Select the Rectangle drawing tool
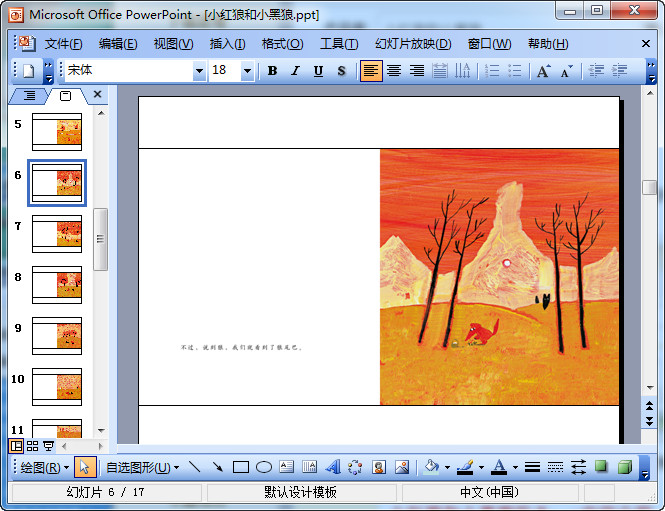This screenshot has width=665, height=511. coord(240,467)
